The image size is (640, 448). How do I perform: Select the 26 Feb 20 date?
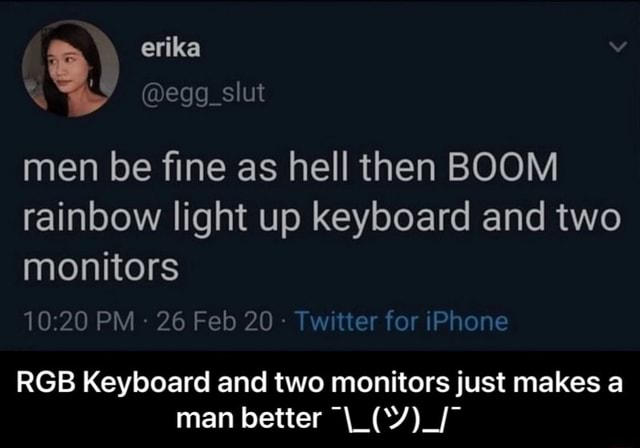point(214,321)
